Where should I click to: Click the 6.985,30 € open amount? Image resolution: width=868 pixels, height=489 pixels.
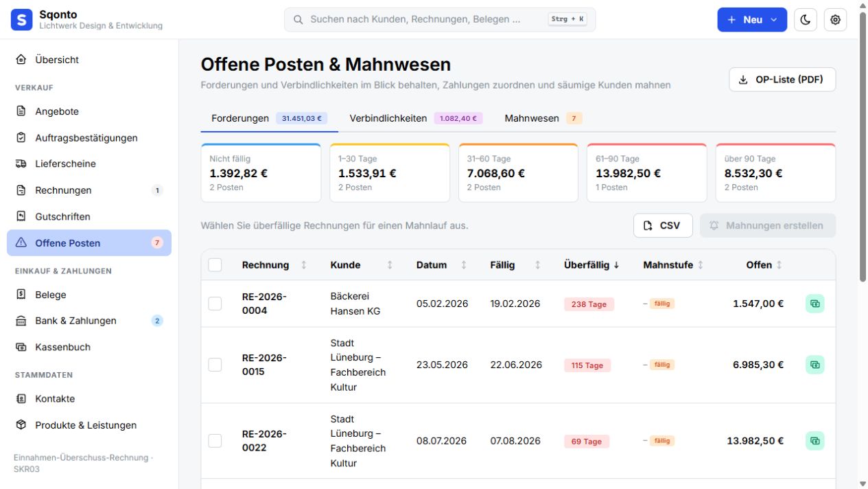click(758, 365)
